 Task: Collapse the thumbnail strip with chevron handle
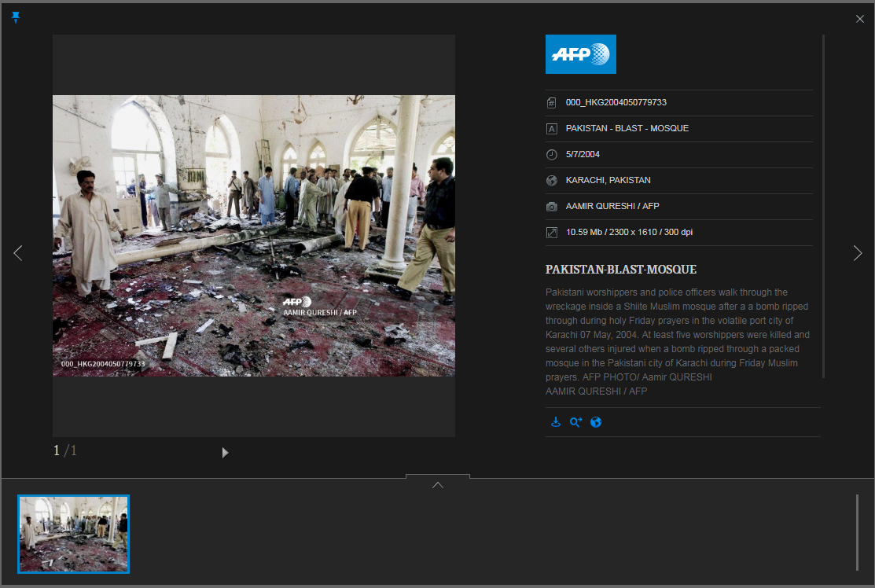pos(437,484)
